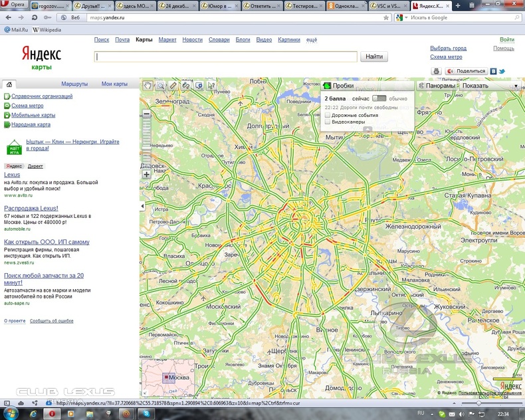Select the route-building tool on map toolbar
This screenshot has height=420, width=525.
[x=186, y=86]
